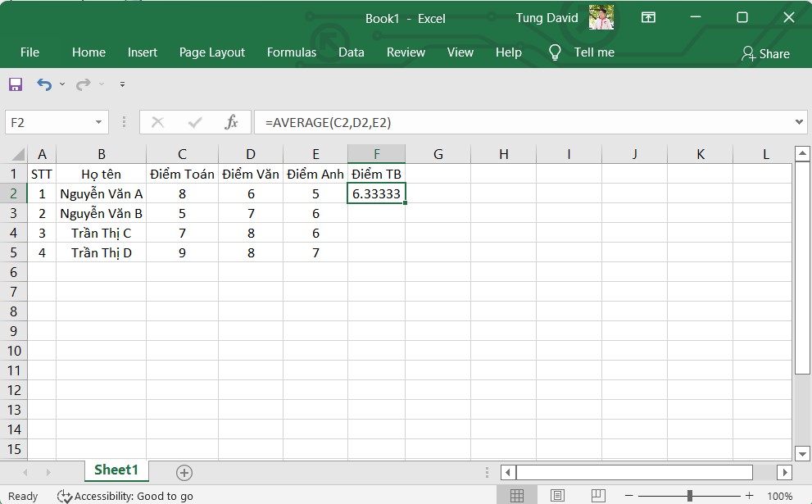Open the Redo history dropdown arrow

coord(102,84)
